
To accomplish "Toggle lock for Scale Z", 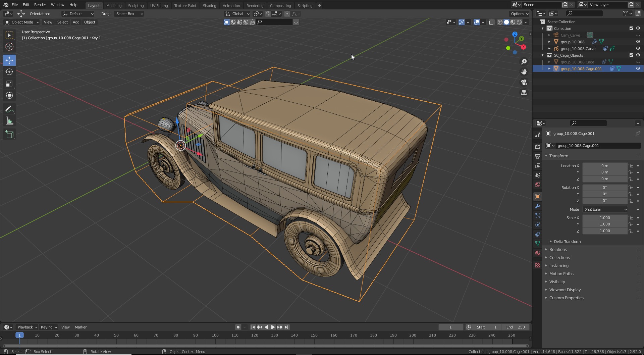I will click(x=631, y=231).
